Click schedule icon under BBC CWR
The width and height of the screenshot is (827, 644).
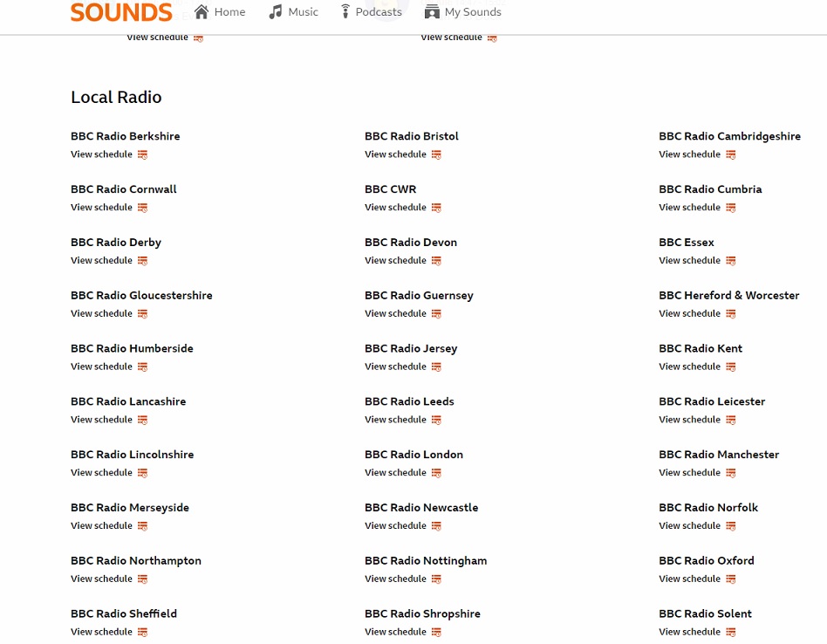(436, 208)
